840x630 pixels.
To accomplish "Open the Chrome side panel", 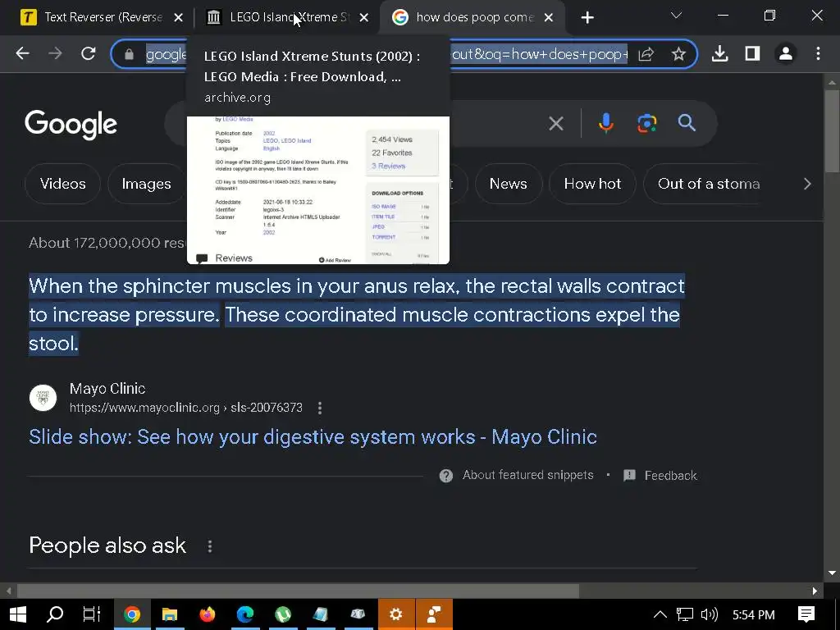I will (x=753, y=53).
